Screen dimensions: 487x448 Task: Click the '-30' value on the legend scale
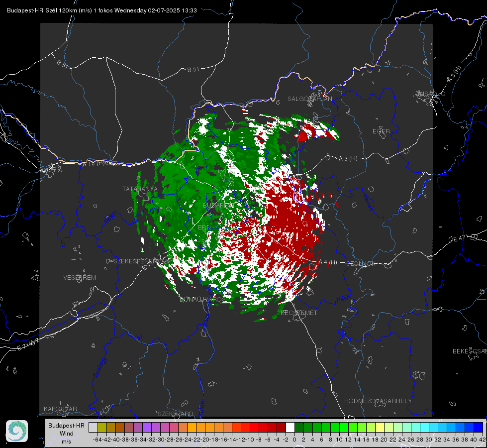[169, 440]
